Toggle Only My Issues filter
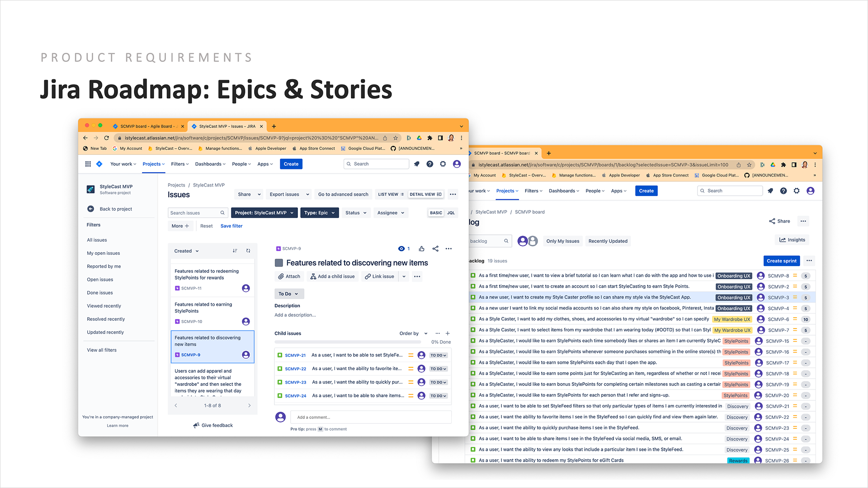The height and width of the screenshot is (488, 868). click(x=562, y=241)
